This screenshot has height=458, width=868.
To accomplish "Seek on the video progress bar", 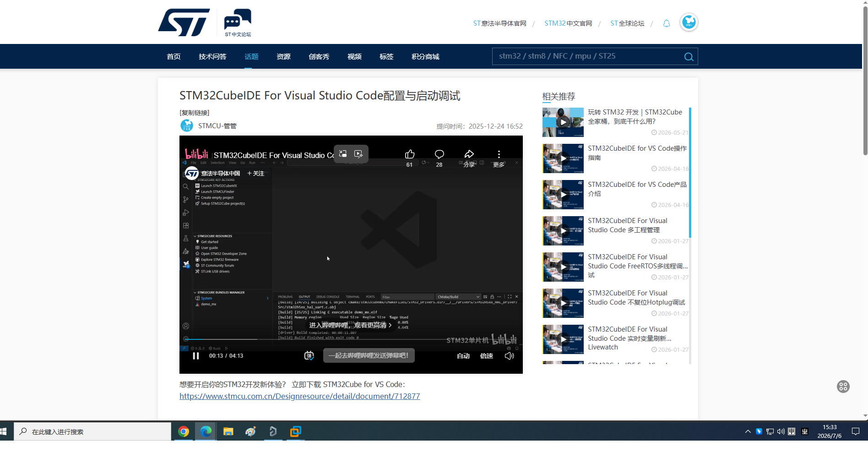I will (351, 339).
